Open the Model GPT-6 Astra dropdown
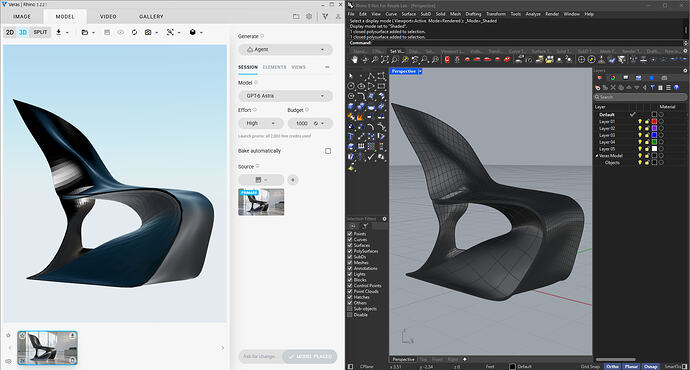The height and width of the screenshot is (370, 690). tap(286, 96)
